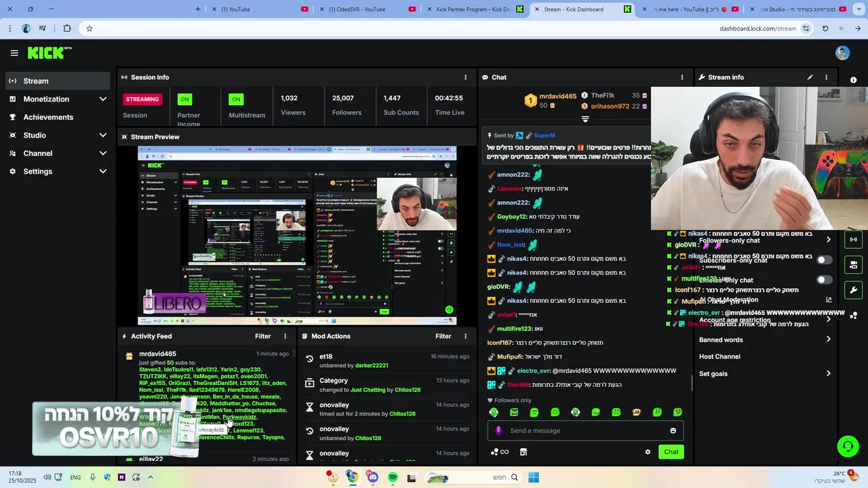
Task: Open Activity Feed three-dot menu
Action: pyautogui.click(x=285, y=336)
